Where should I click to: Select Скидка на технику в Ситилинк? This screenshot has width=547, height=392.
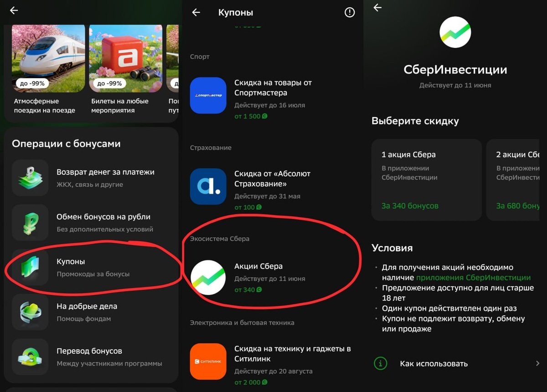point(293,354)
